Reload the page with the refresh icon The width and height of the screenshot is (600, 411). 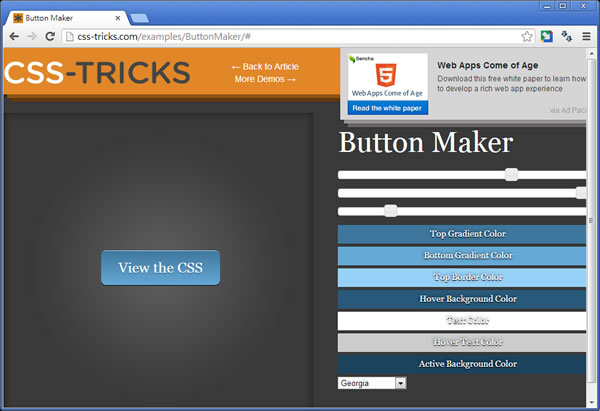click(50, 36)
